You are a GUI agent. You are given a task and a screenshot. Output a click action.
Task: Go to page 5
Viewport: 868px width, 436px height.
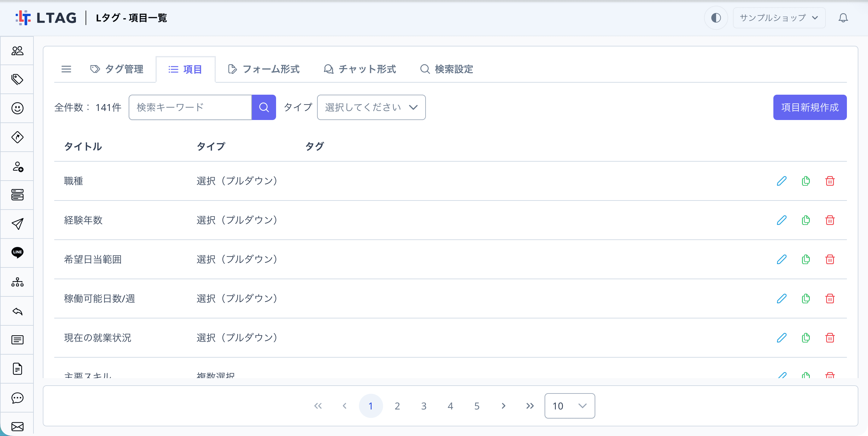[x=476, y=406]
